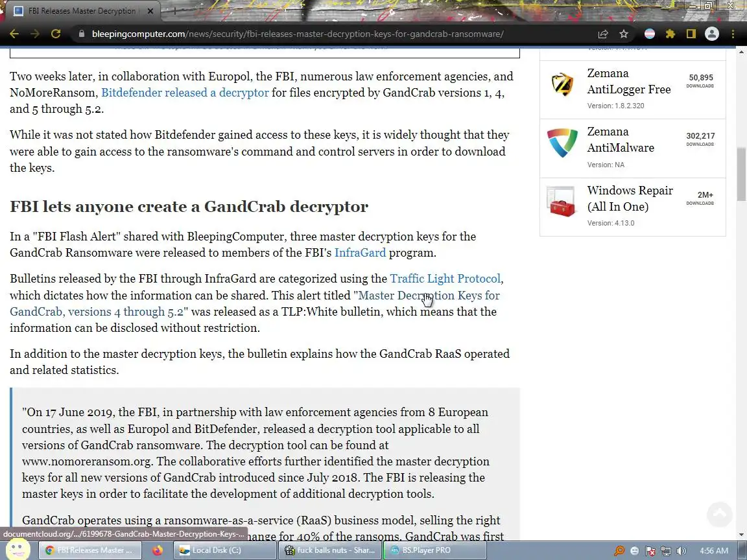Click the Version: NA text
The width and height of the screenshot is (747, 560).
tap(606, 165)
